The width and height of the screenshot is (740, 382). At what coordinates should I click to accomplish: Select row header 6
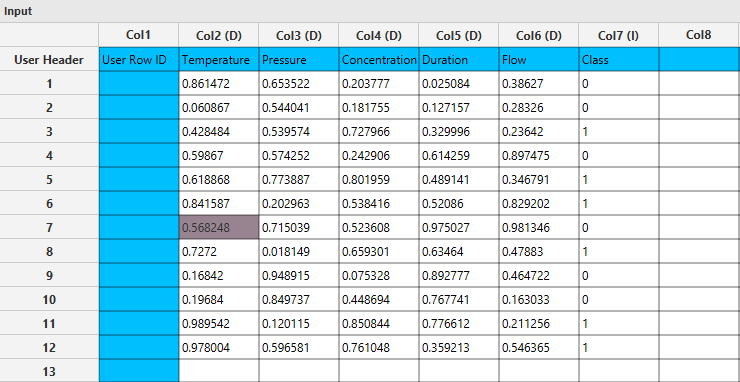coord(49,204)
